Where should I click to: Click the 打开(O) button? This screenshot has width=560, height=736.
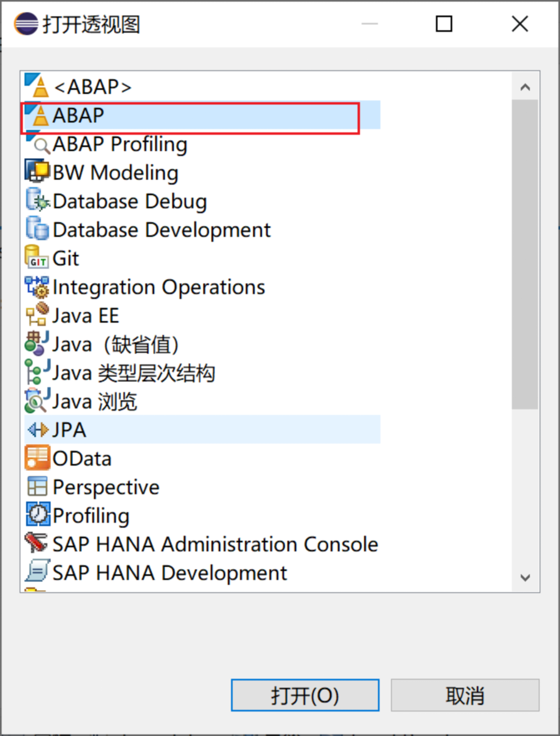coord(305,695)
